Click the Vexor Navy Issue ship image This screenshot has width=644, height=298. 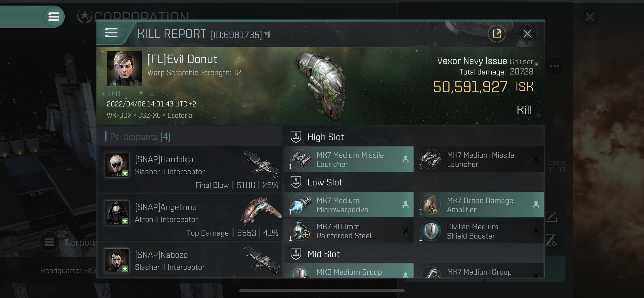click(321, 86)
